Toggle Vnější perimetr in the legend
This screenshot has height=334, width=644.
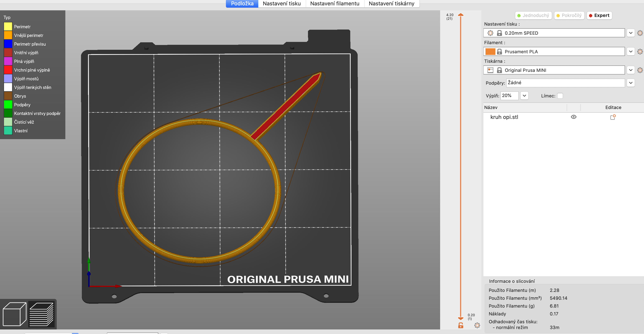click(24, 35)
